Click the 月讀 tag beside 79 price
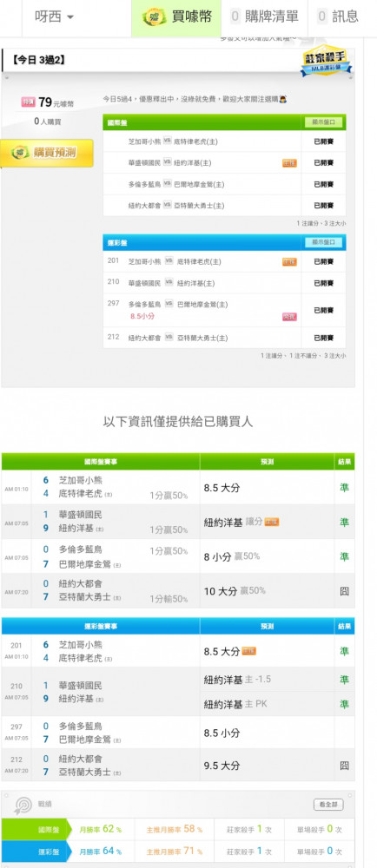This screenshot has height=868, width=377. coord(29,102)
